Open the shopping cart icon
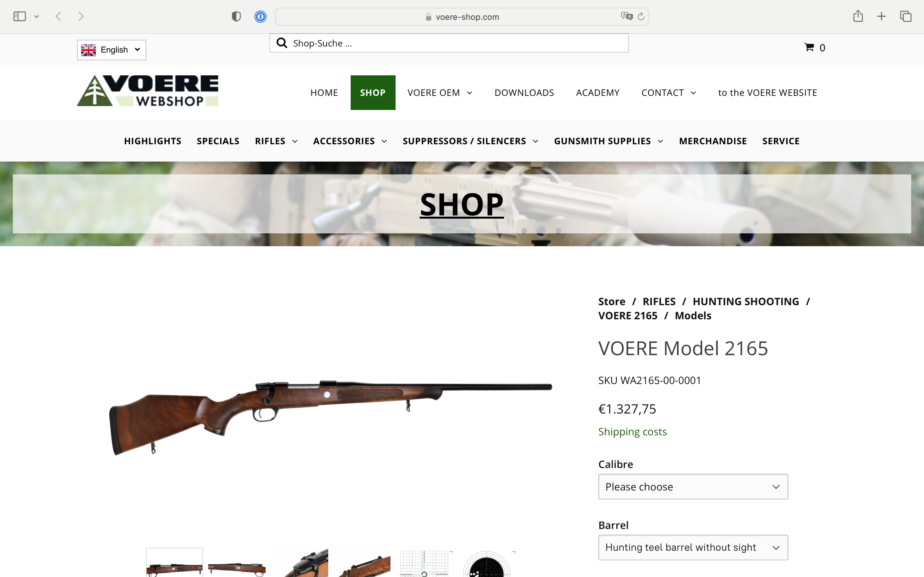Screen dimensions: 924x577 [x=809, y=47]
